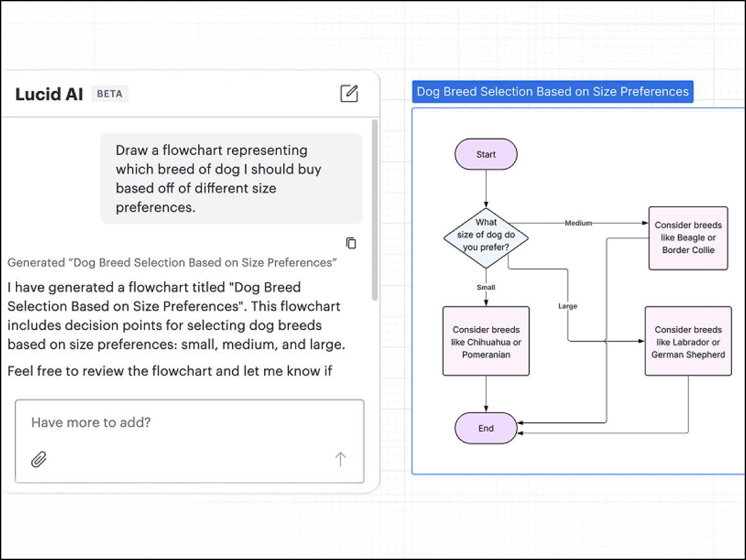Click the user prompt message bubble

231,178
